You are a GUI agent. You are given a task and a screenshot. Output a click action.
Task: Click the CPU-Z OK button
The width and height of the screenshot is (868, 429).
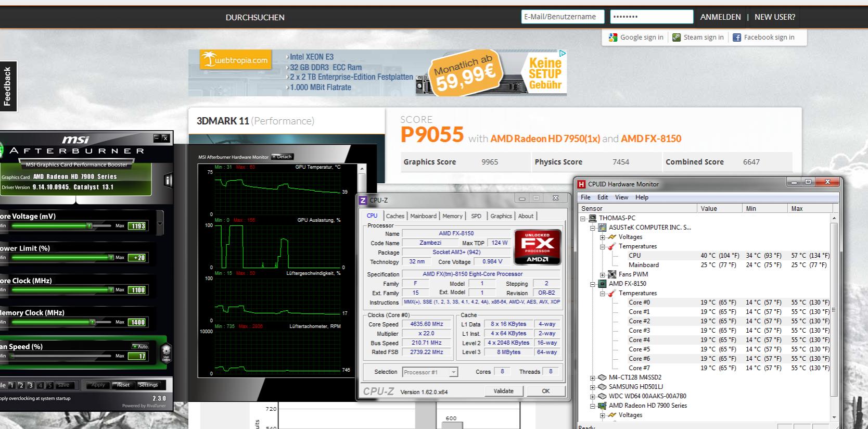(x=545, y=391)
